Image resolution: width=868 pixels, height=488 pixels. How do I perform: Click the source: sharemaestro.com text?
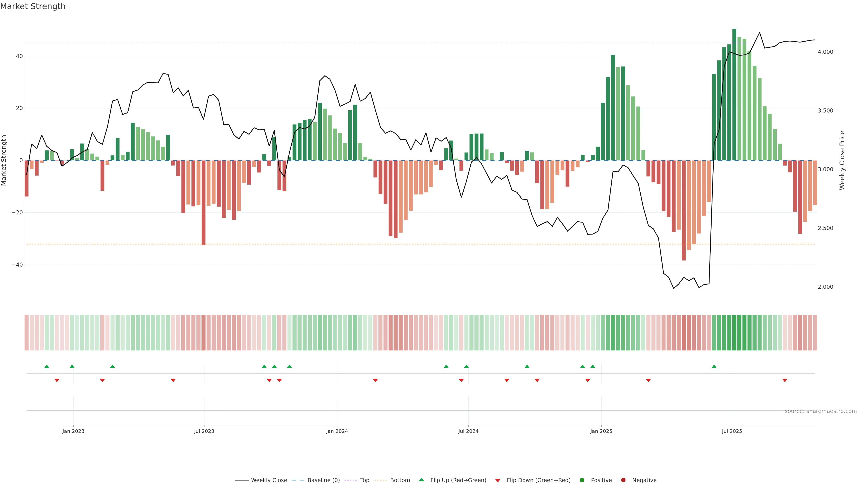(821, 411)
